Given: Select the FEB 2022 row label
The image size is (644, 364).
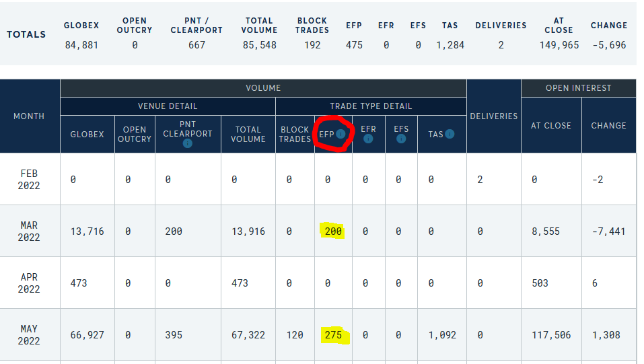Looking at the screenshot, I should pos(29,180).
